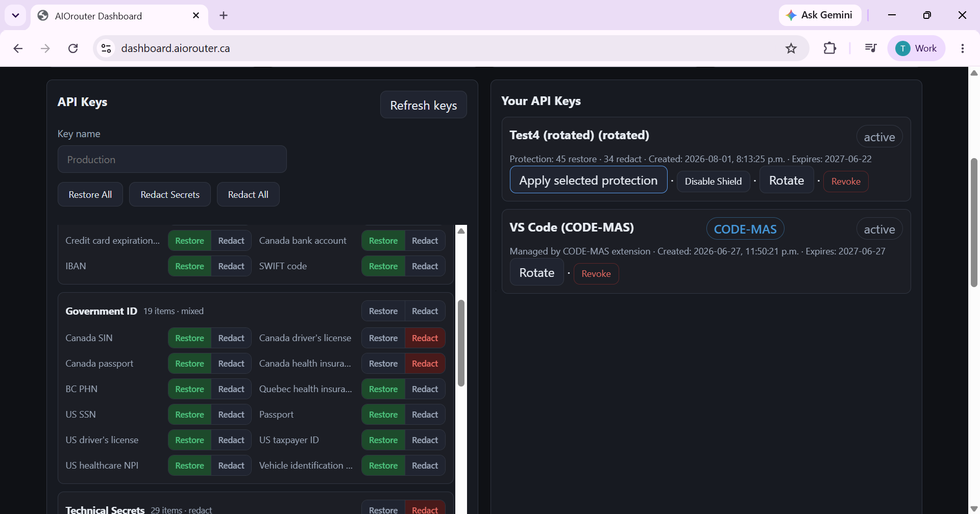Set SWIFT code to Restore

pyautogui.click(x=383, y=266)
